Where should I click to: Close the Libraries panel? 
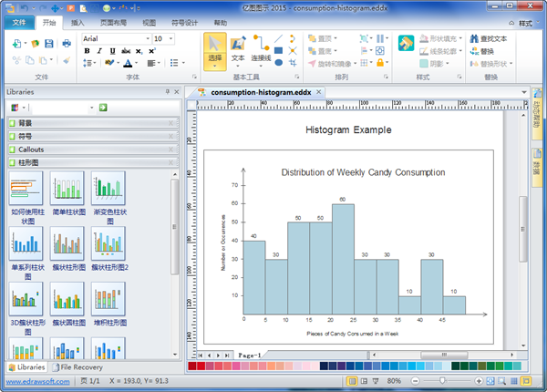point(177,92)
